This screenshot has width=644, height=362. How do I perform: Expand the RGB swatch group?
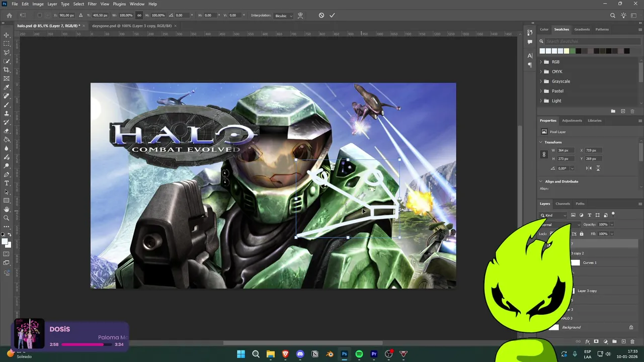click(541, 62)
